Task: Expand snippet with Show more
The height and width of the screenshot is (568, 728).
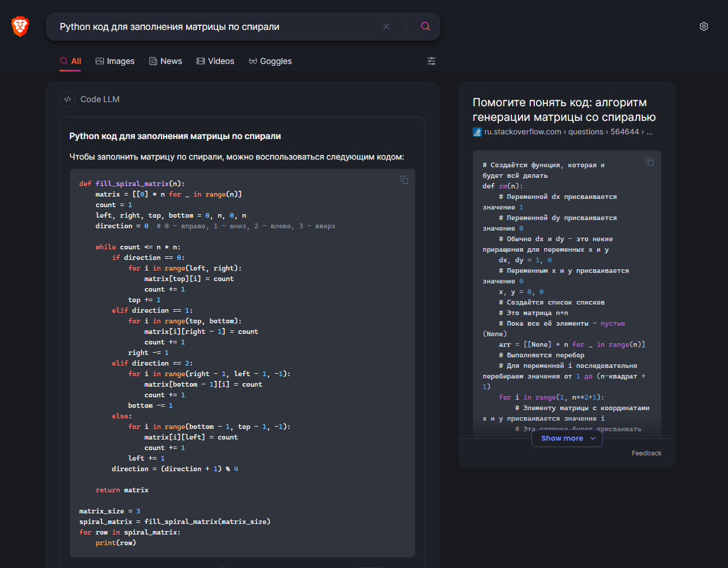Action: pyautogui.click(x=567, y=438)
